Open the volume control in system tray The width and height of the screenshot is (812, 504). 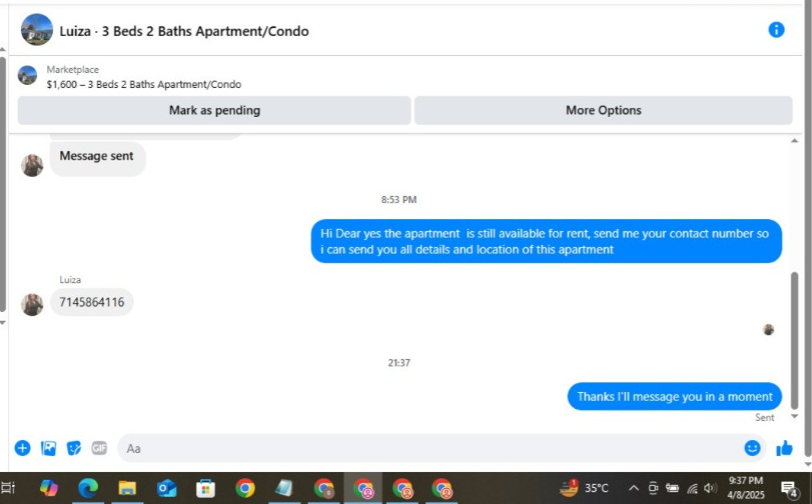click(710, 488)
